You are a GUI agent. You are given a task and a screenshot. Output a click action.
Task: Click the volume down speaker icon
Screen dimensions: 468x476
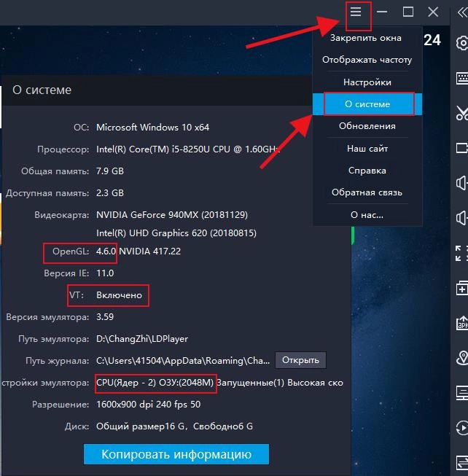click(x=461, y=217)
